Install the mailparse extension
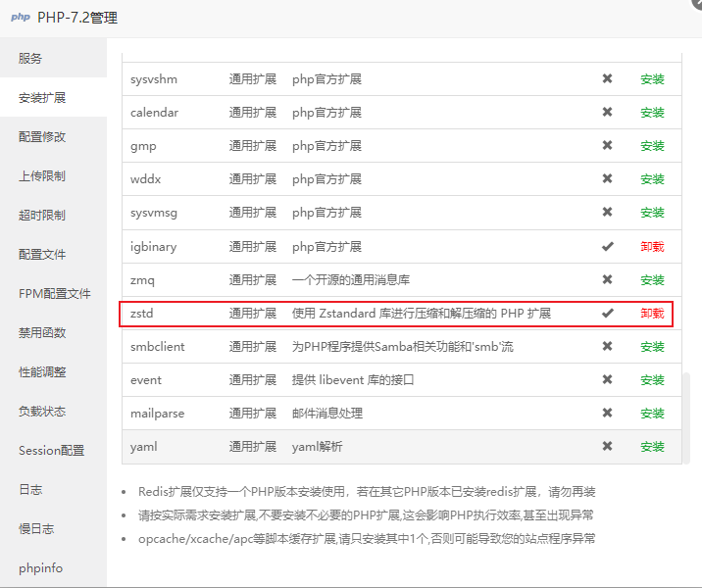This screenshot has height=588, width=702. click(x=652, y=414)
